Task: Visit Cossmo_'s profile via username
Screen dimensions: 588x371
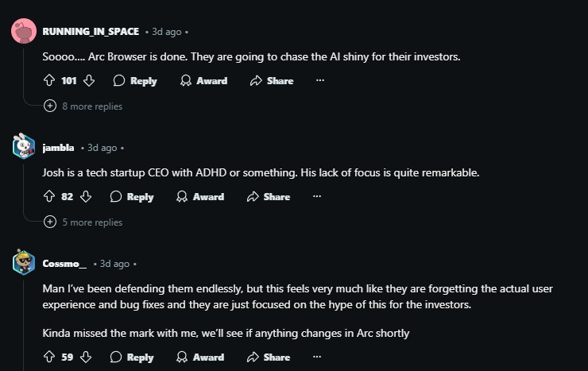Action: pos(64,264)
